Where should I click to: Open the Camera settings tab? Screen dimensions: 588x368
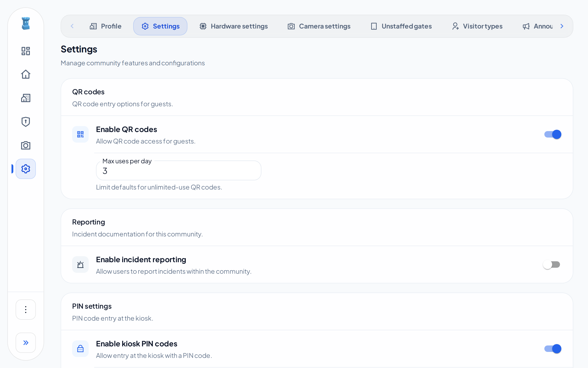(x=319, y=26)
